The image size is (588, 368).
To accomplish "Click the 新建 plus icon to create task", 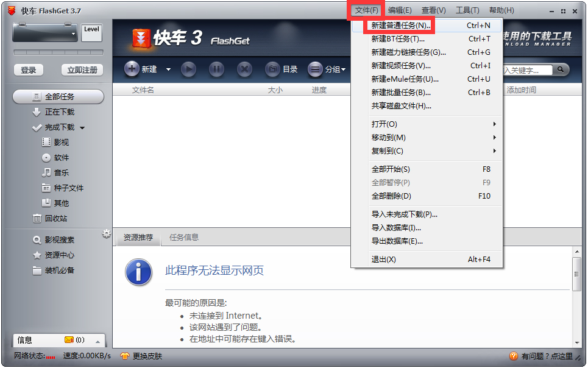I will point(132,69).
